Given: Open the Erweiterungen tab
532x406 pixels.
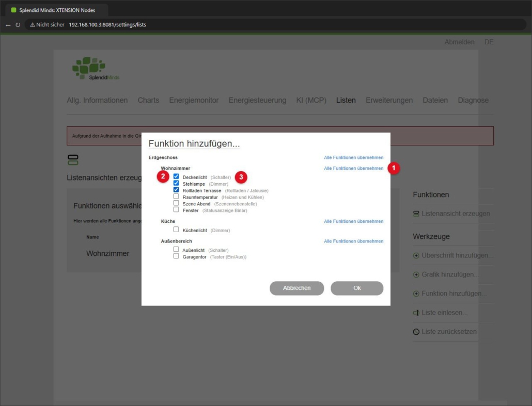Looking at the screenshot, I should (389, 100).
